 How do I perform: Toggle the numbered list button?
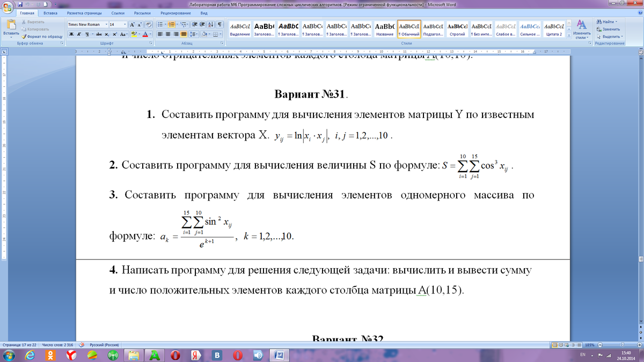(171, 25)
